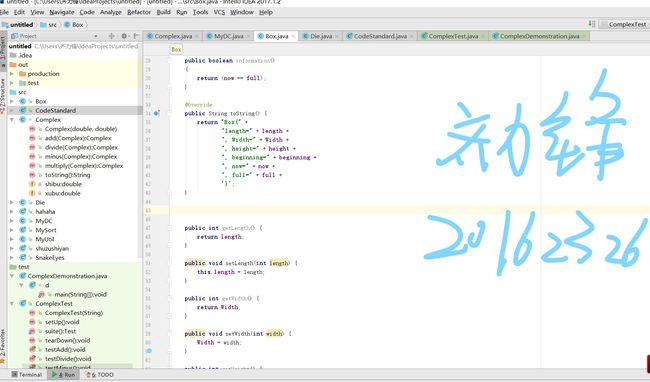Switch to the ComplexTest.java tab

453,36
